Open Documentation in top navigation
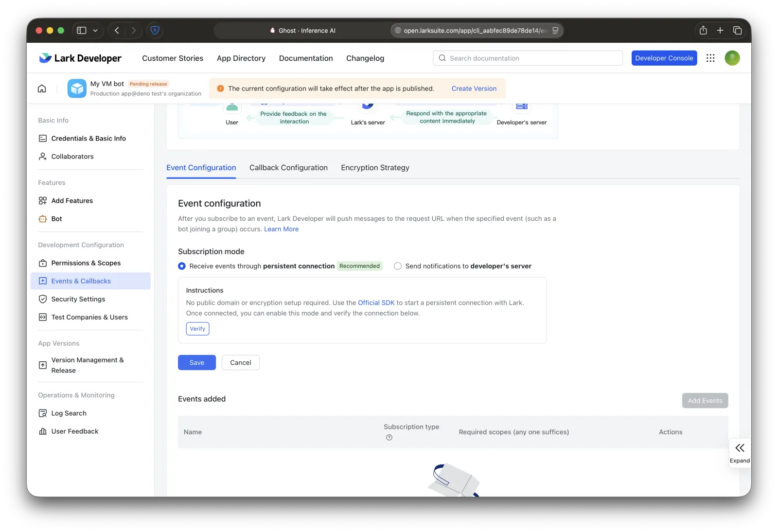The width and height of the screenshot is (778, 532). tap(306, 58)
